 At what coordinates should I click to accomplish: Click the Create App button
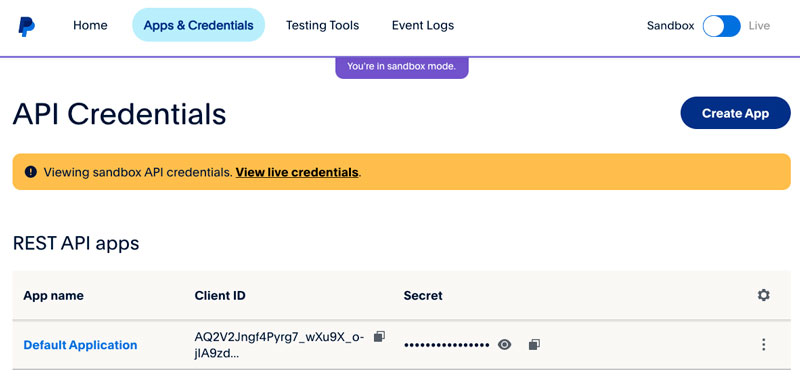click(x=735, y=113)
